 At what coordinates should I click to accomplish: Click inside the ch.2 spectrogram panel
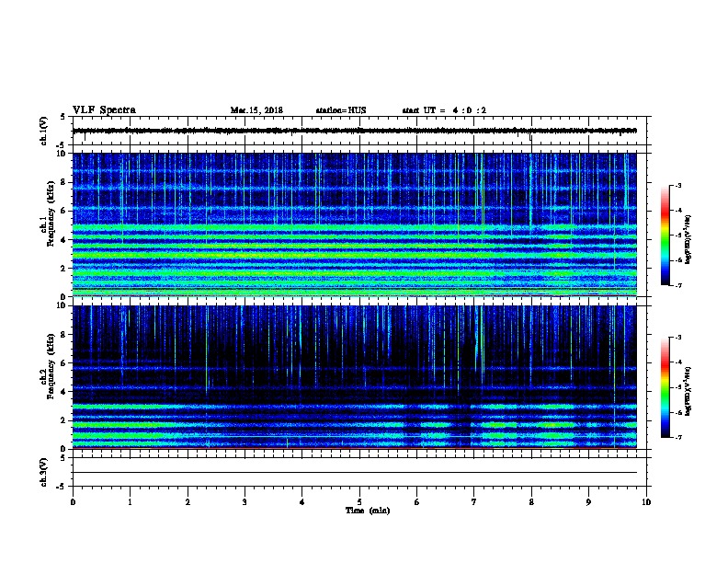(355, 377)
